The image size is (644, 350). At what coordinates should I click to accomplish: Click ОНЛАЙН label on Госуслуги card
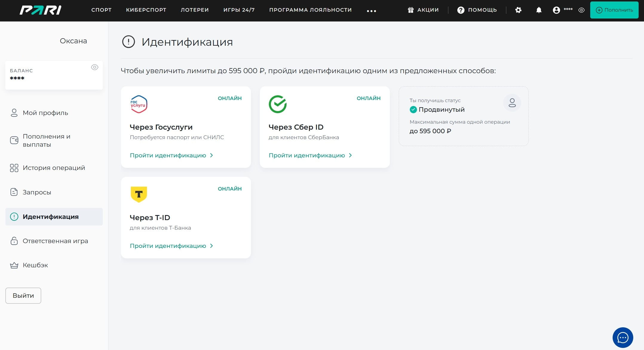(230, 98)
